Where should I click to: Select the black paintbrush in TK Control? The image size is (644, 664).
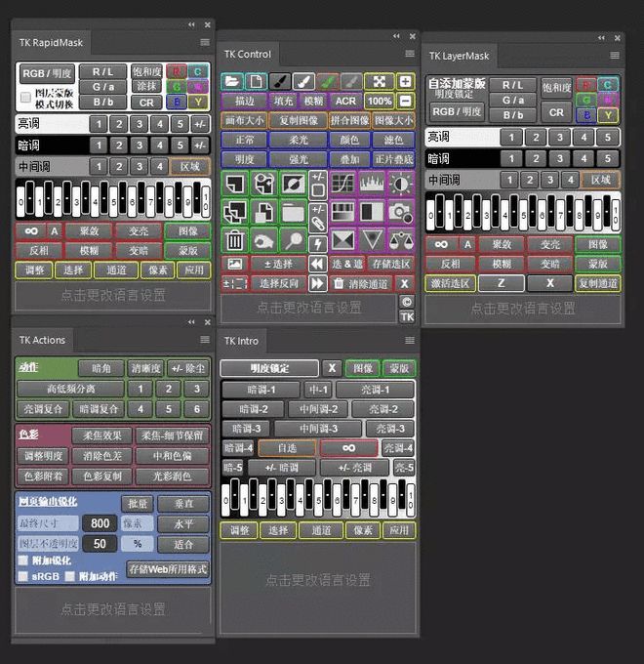click(x=280, y=81)
